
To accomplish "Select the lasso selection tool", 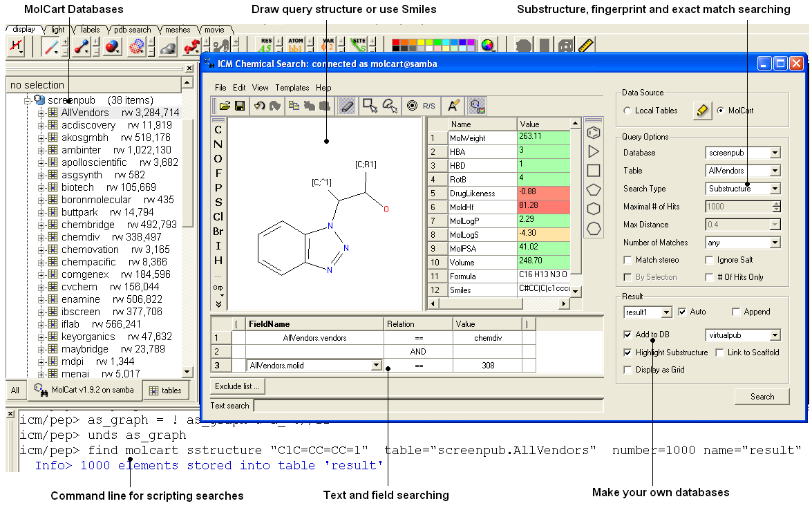I will pyautogui.click(x=390, y=106).
